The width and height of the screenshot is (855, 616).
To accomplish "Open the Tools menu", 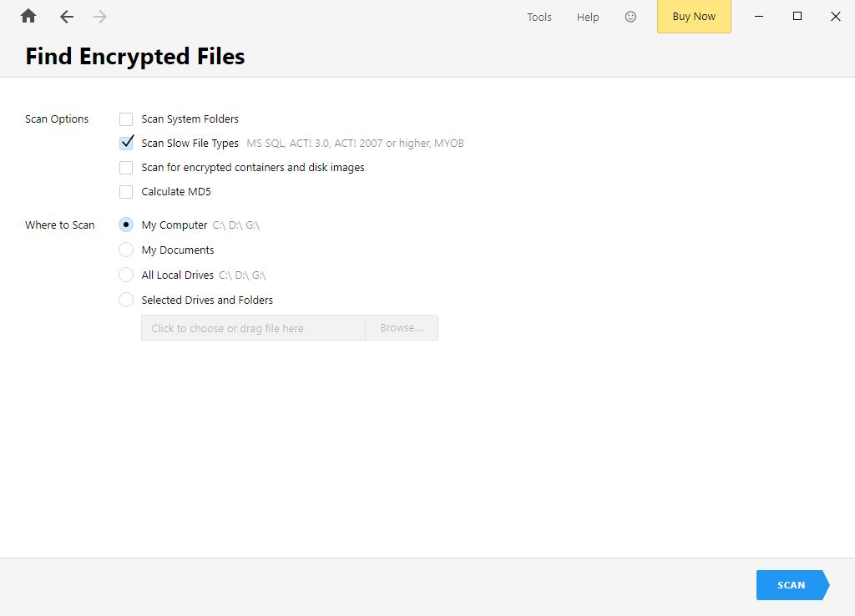I will (539, 17).
